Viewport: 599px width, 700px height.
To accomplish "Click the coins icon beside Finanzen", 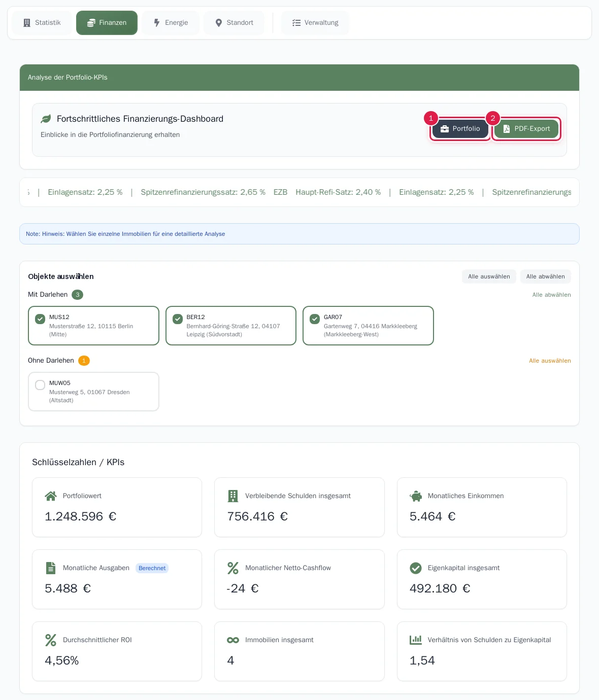I will point(91,23).
